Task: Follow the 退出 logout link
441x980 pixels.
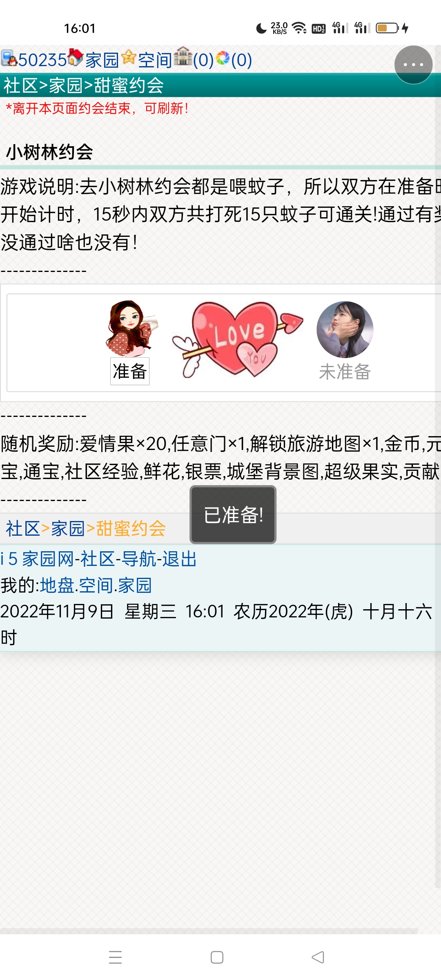Action: [x=180, y=559]
